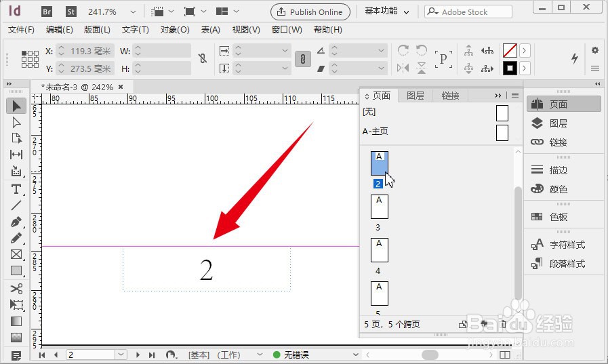Viewport: 608px width, 364px height.
Task: Click the Publish Online button
Action: (310, 12)
